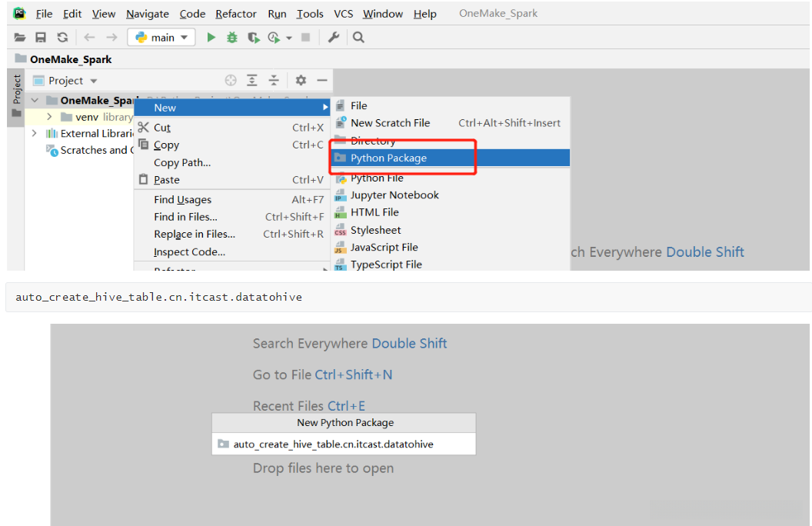
Task: Click the scissors Cut icon in context menu
Action: click(144, 127)
